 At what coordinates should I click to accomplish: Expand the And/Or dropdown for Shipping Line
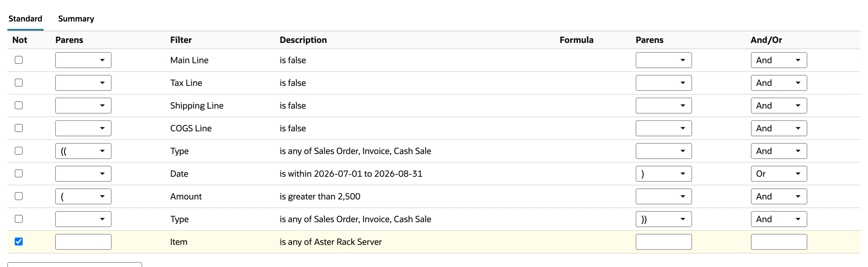point(779,105)
